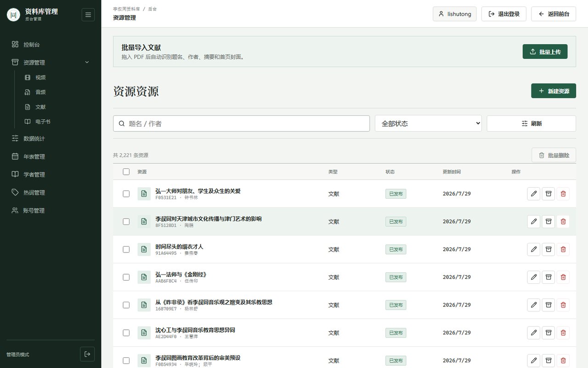Go to 数据统计 in sidebar
The image size is (588, 368).
click(x=51, y=138)
